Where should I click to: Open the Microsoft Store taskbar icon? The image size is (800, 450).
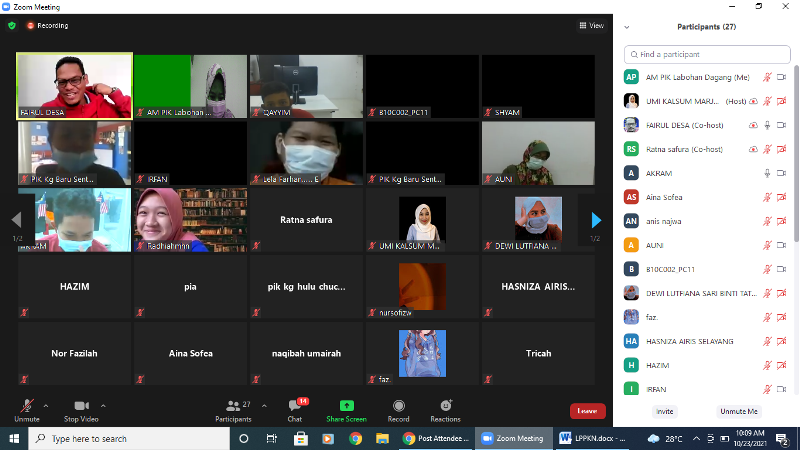pos(301,439)
